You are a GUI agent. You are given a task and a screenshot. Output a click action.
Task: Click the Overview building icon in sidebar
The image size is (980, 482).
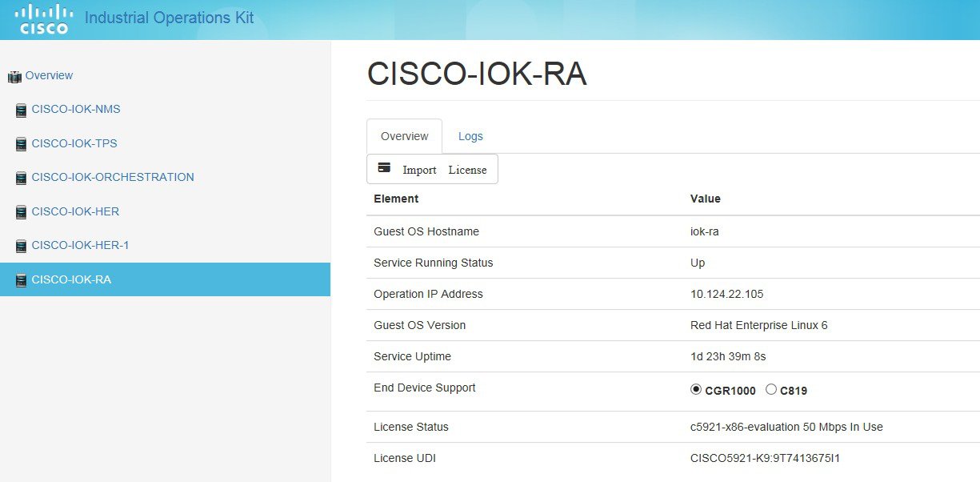tap(14, 77)
